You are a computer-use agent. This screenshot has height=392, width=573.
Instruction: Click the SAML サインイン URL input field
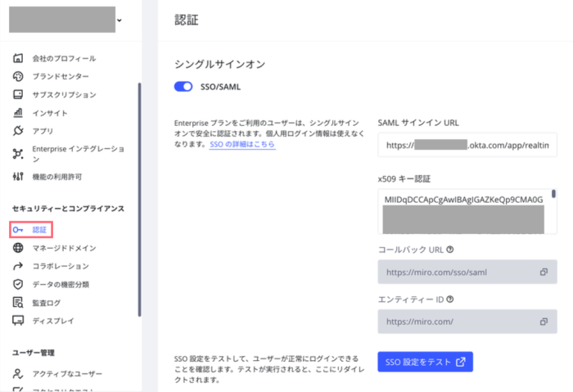pyautogui.click(x=467, y=145)
